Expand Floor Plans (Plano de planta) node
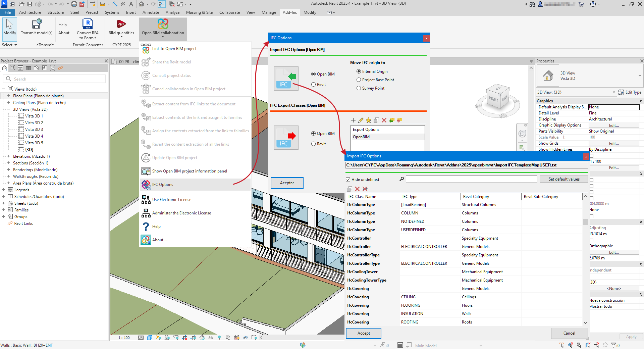Viewport: 644px width, 349px height. click(x=9, y=96)
